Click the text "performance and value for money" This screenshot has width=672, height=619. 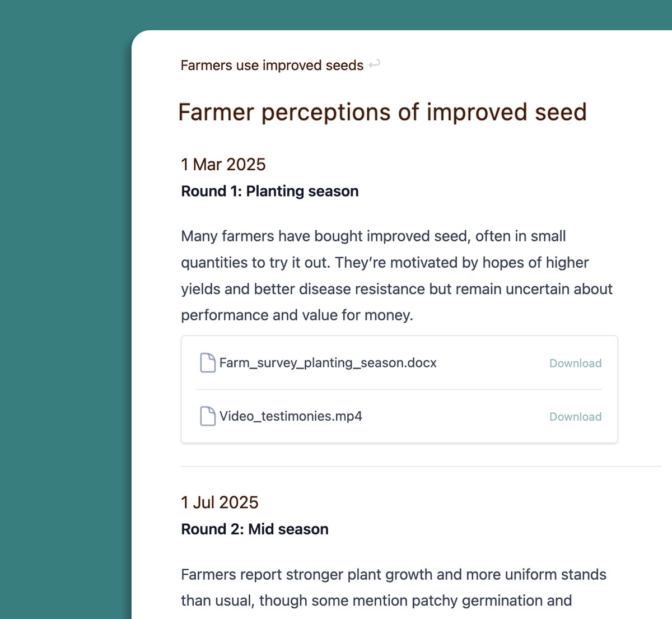pos(297,315)
